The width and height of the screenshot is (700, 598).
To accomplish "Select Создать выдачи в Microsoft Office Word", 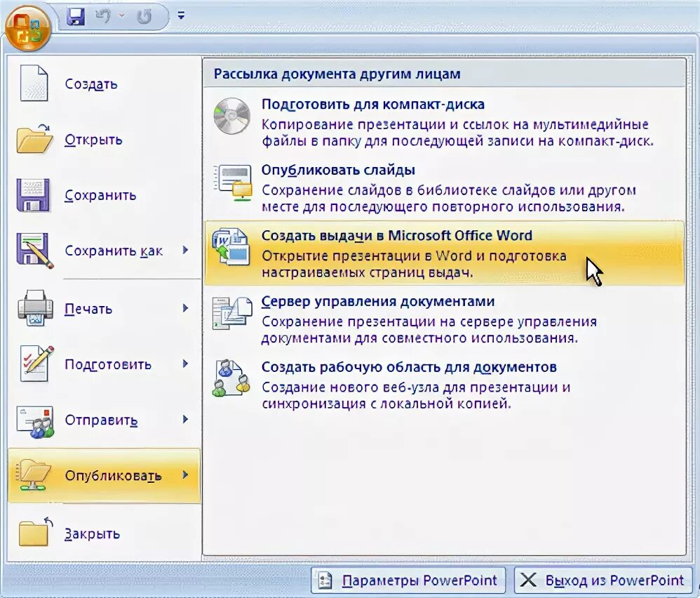I will point(444,253).
